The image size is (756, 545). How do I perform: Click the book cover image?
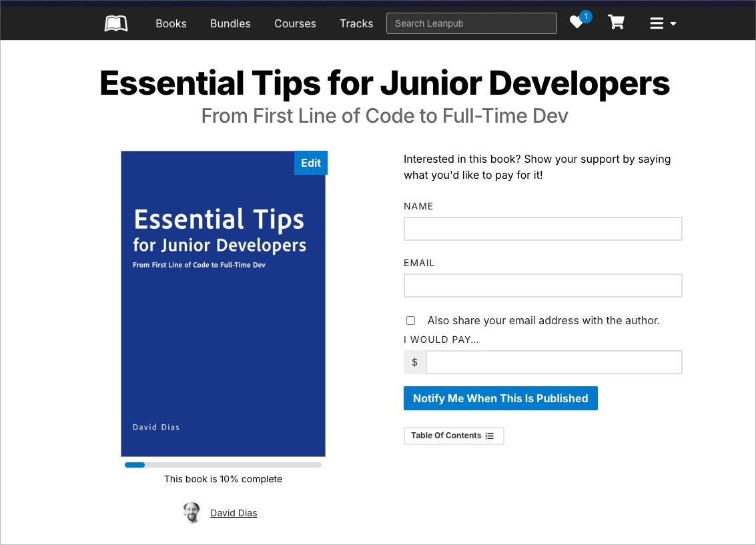(x=223, y=304)
